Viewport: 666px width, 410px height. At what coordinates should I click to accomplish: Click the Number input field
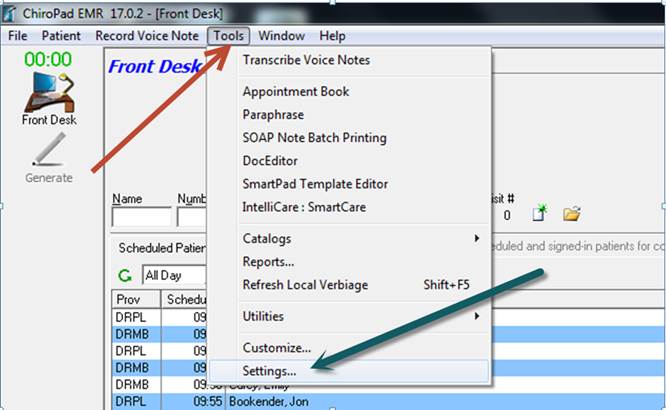coord(192,217)
